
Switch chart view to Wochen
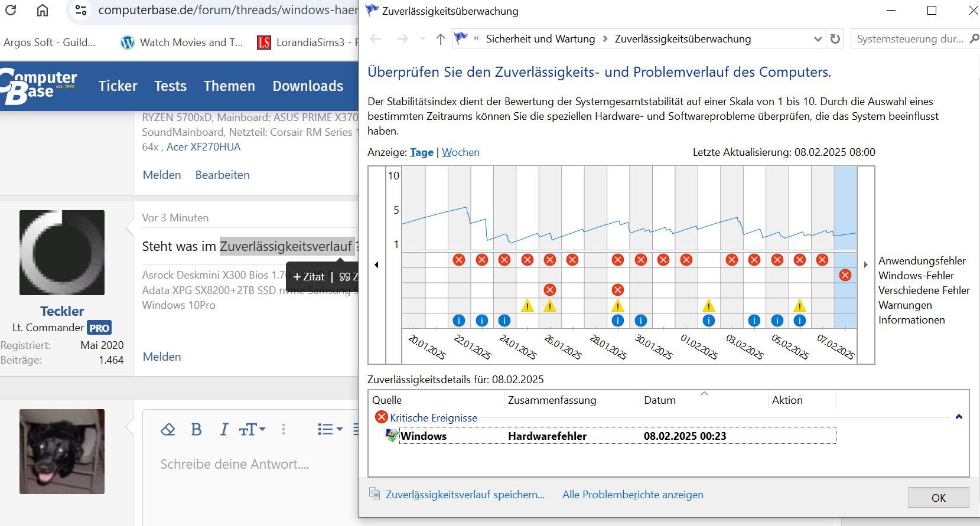coord(461,152)
